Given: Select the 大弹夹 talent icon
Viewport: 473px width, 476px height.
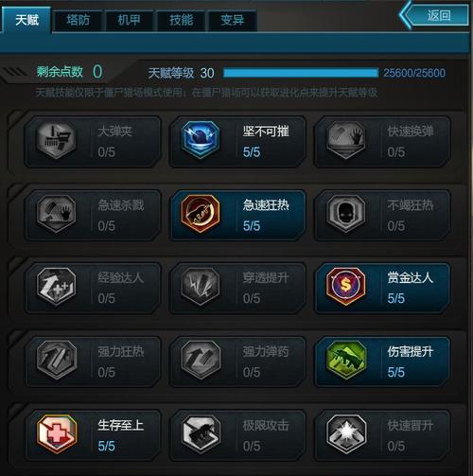Looking at the screenshot, I should (x=56, y=140).
